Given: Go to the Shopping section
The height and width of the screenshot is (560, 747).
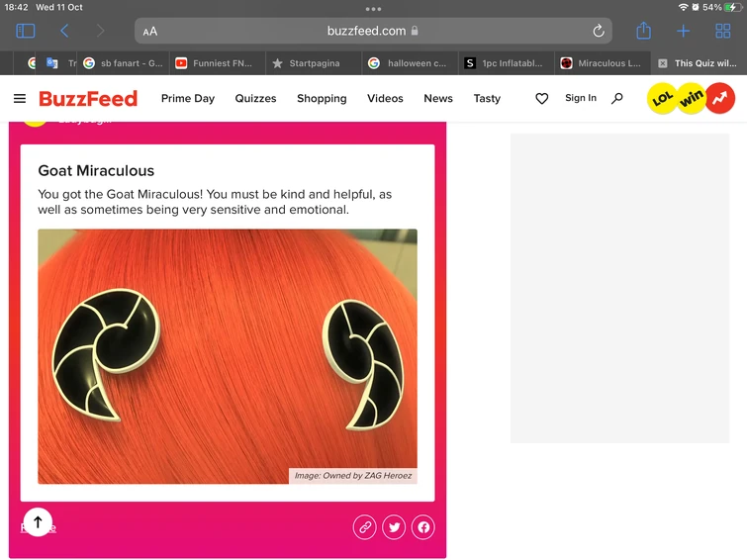Looking at the screenshot, I should tap(322, 98).
